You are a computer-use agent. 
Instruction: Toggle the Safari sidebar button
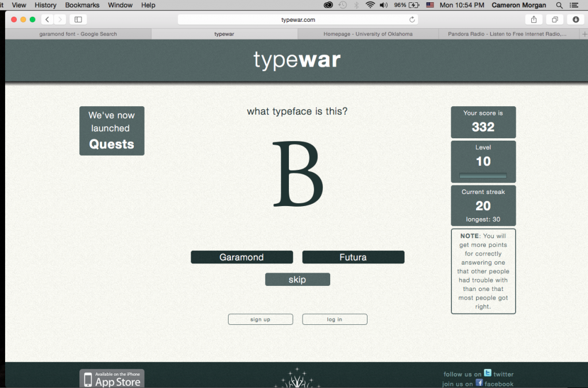78,20
